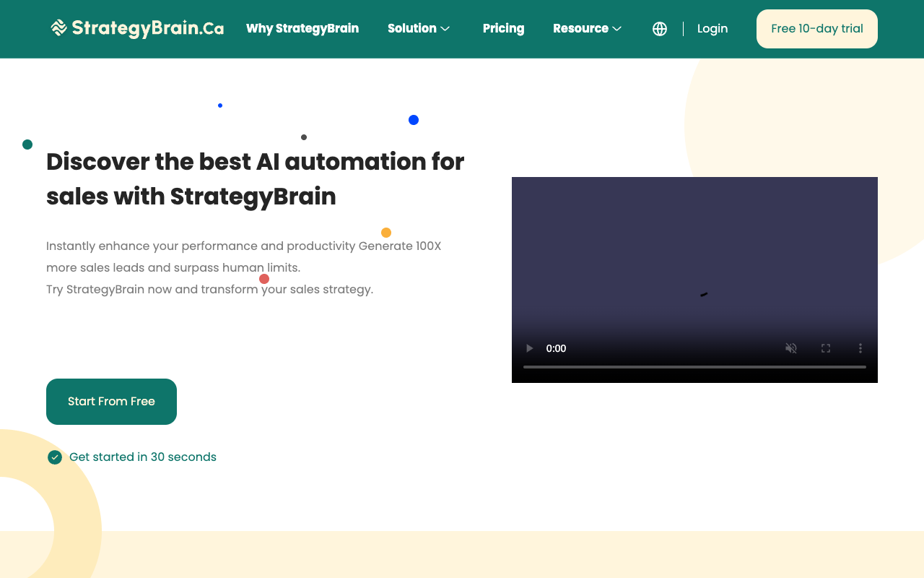Click the StrategyBrain.Ca logo

(x=137, y=28)
